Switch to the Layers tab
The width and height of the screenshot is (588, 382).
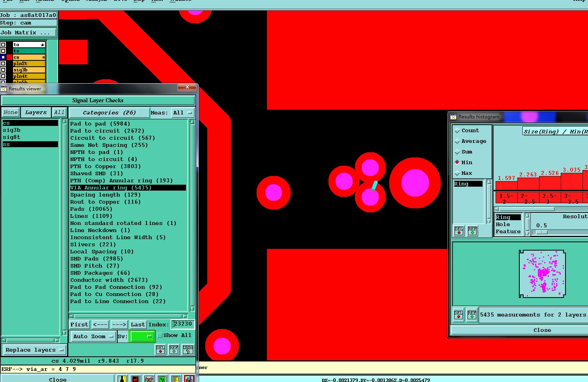coord(36,112)
